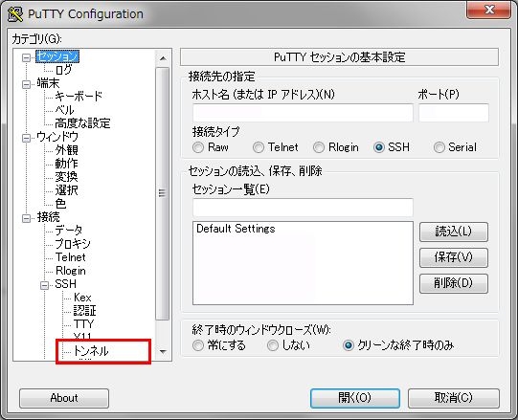Open the Kex category

click(82, 298)
